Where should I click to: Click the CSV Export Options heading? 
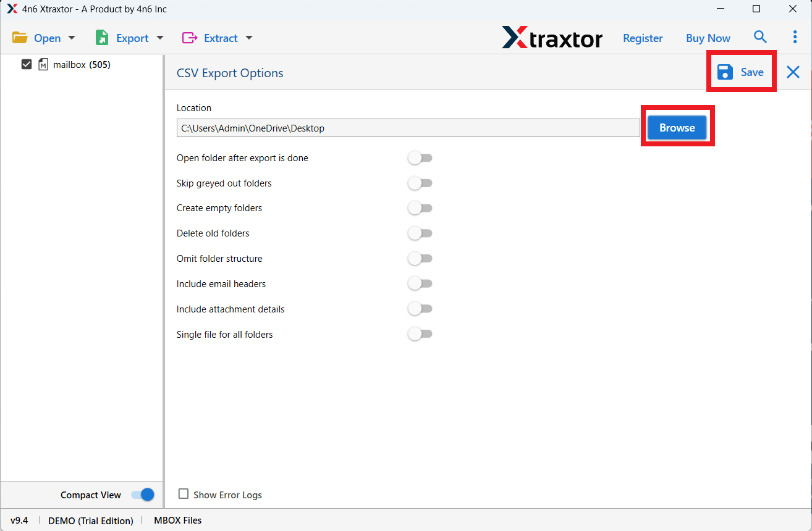pos(230,73)
